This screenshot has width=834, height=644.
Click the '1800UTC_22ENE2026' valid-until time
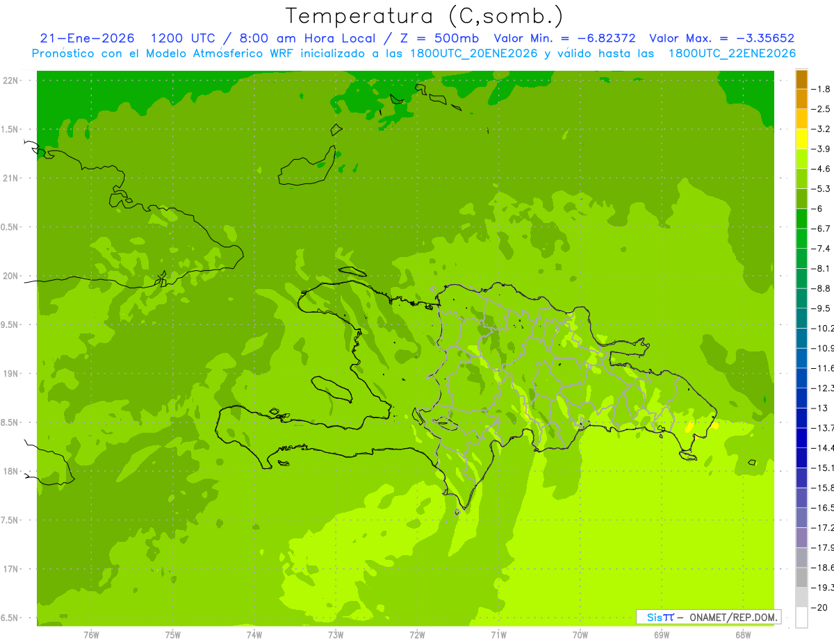pos(732,53)
